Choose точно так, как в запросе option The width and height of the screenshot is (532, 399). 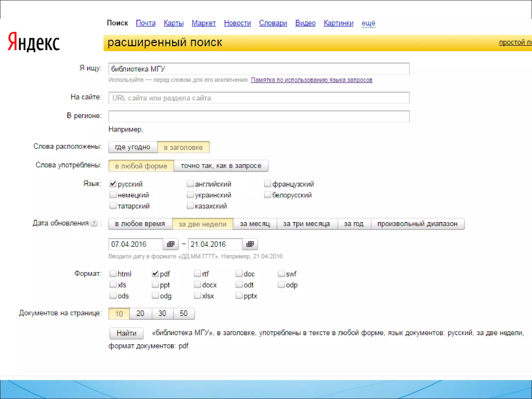(x=221, y=166)
